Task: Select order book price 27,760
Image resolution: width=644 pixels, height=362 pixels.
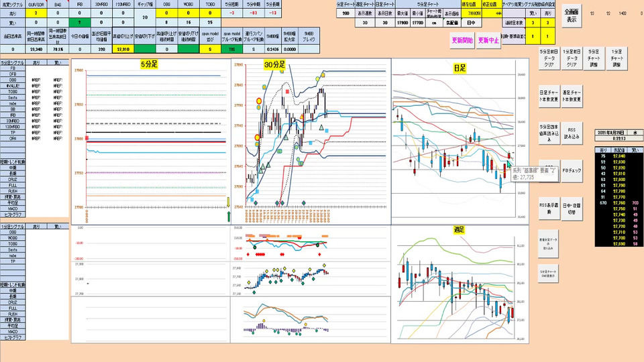Action: click(x=619, y=203)
